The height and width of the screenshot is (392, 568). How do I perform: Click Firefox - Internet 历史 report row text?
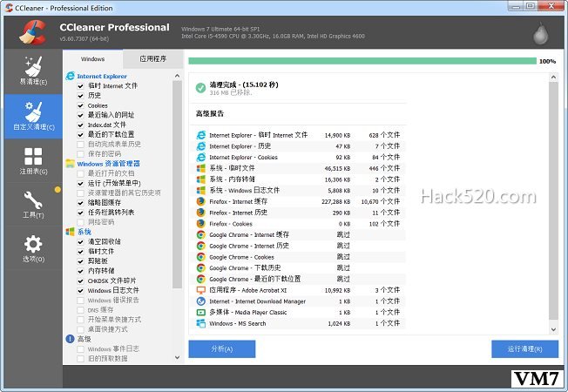(x=239, y=213)
